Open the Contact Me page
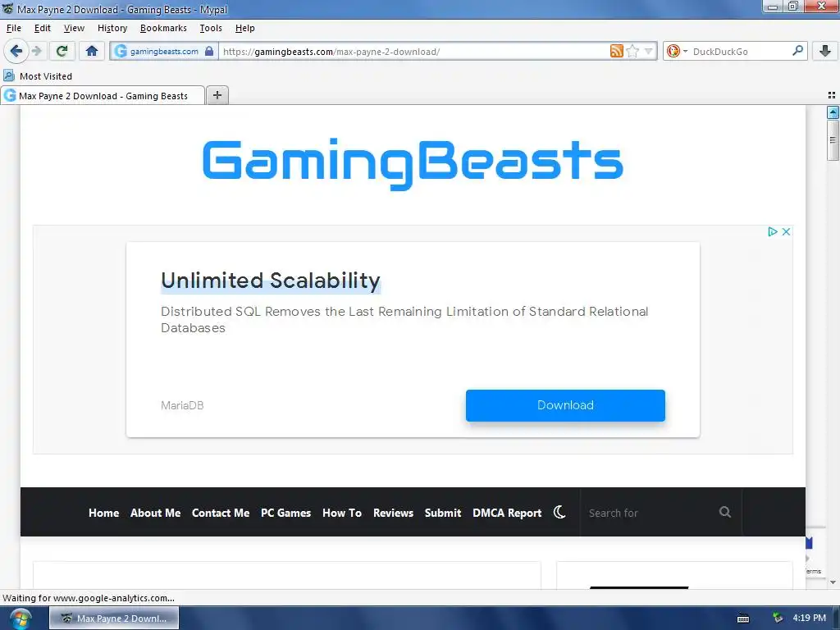 pyautogui.click(x=221, y=513)
